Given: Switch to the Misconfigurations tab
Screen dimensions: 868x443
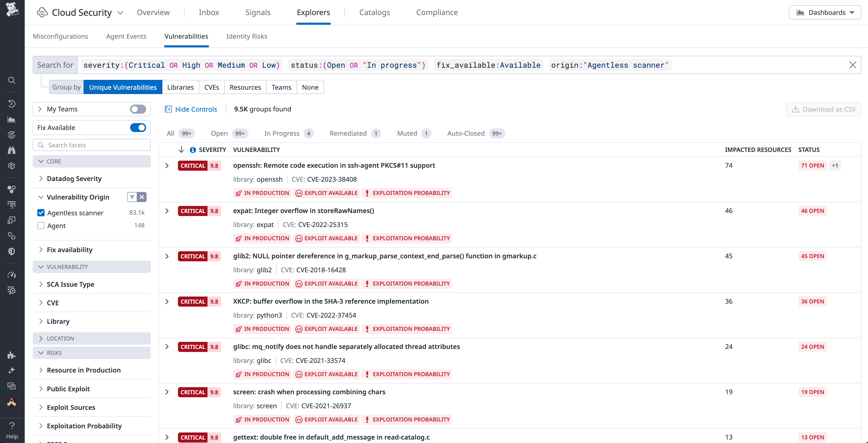Looking at the screenshot, I should point(60,36).
